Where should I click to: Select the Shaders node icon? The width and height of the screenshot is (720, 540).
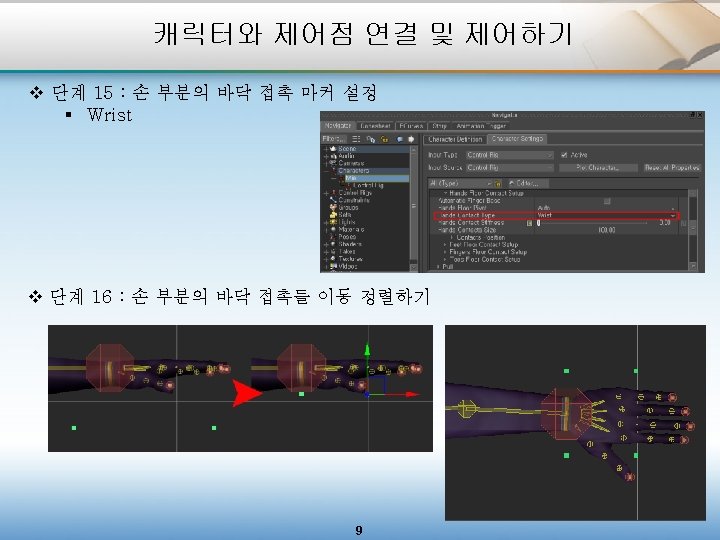pos(333,244)
